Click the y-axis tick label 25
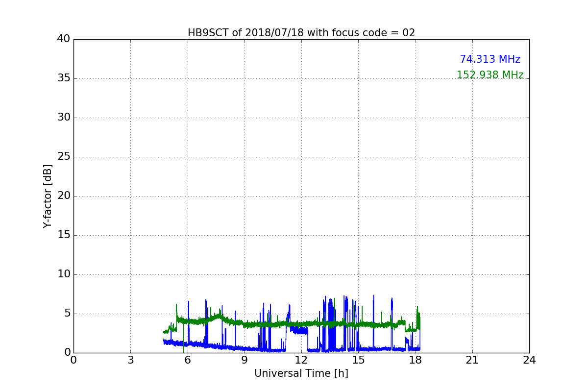Screen dimensions: 588x392 point(64,157)
